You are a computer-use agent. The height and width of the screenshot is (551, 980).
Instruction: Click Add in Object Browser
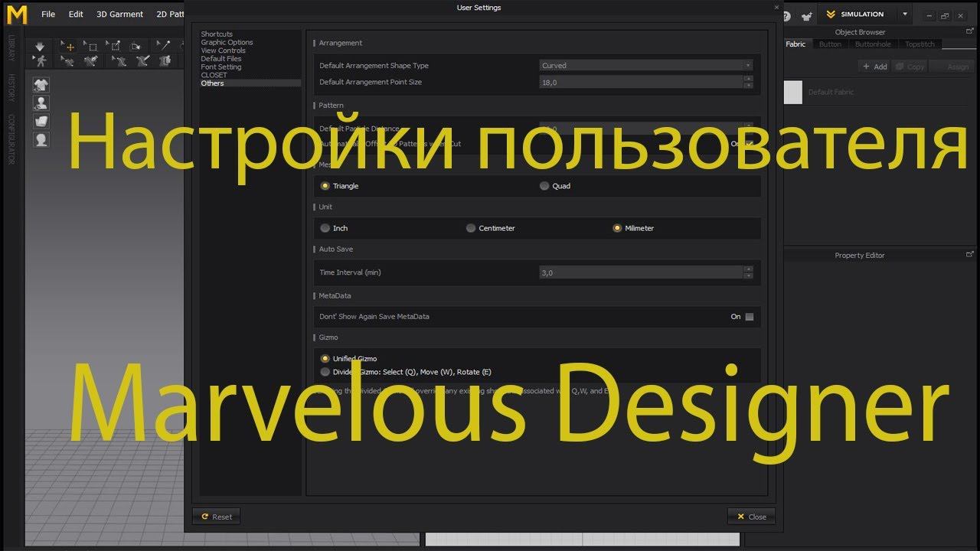(874, 67)
